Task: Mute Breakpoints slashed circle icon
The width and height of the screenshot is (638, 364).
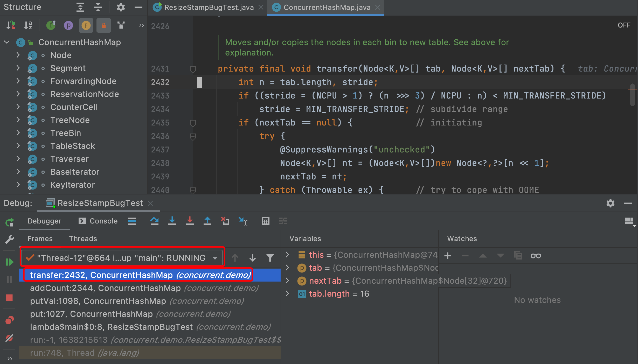Action: pos(10,338)
